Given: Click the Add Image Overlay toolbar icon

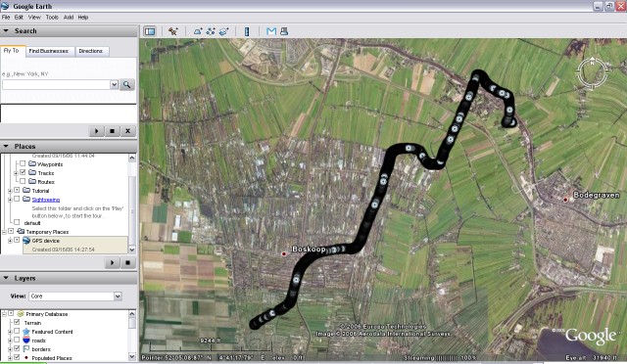Looking at the screenshot, I should pyautogui.click(x=224, y=31).
